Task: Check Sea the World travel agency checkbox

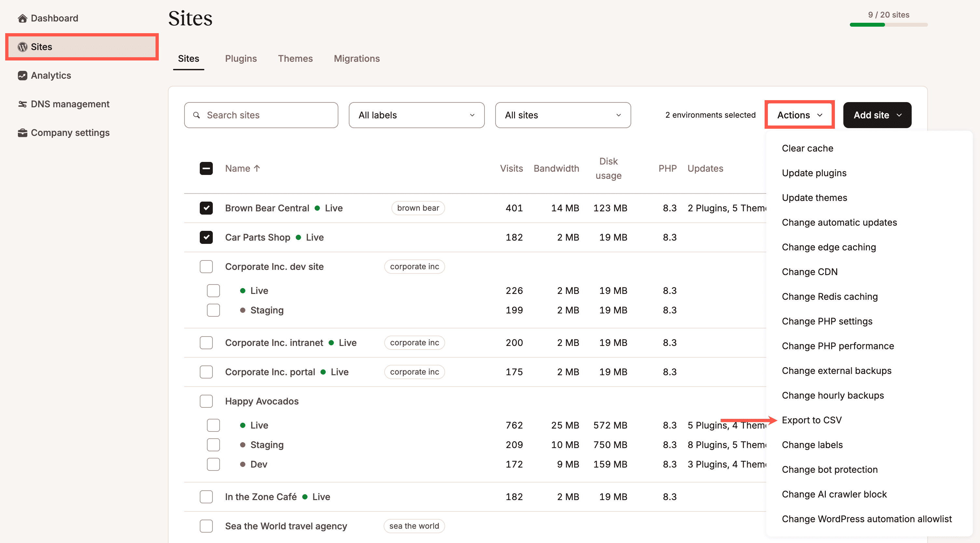Action: tap(206, 526)
